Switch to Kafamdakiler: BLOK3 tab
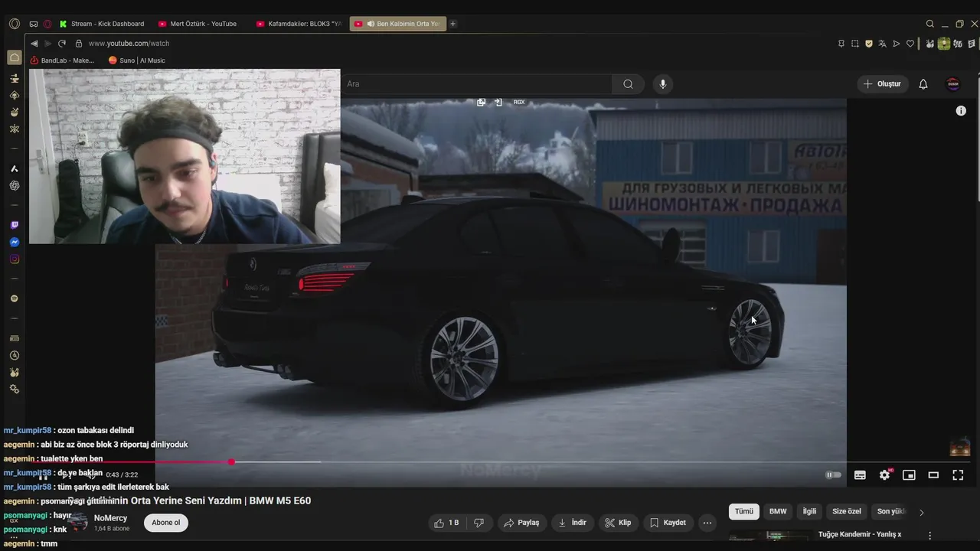The width and height of the screenshot is (980, 551). (299, 24)
